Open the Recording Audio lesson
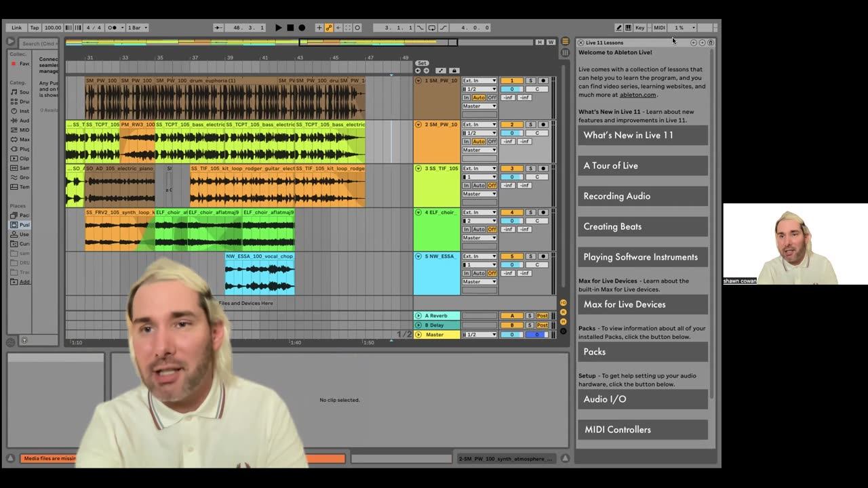868x488 pixels. (643, 196)
